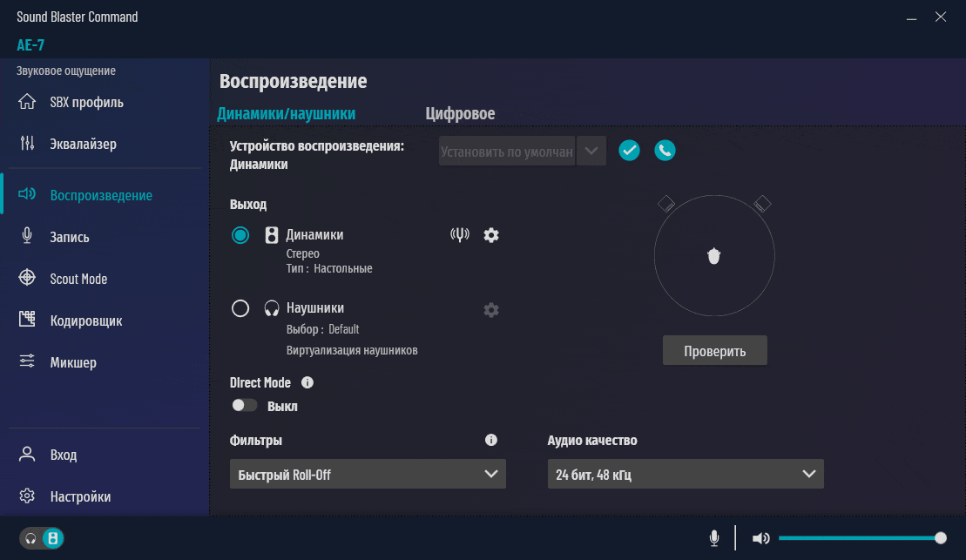Mute the microphone in bottom bar
966x560 pixels.
(x=714, y=538)
